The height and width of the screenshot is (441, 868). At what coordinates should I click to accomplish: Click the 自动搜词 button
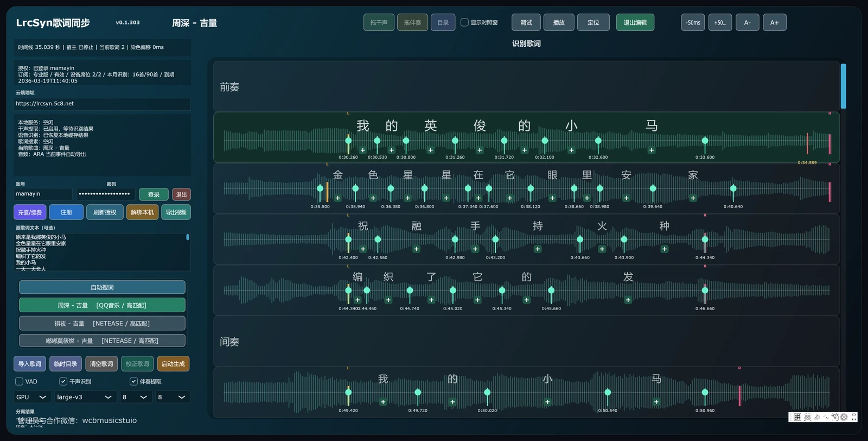coord(102,287)
